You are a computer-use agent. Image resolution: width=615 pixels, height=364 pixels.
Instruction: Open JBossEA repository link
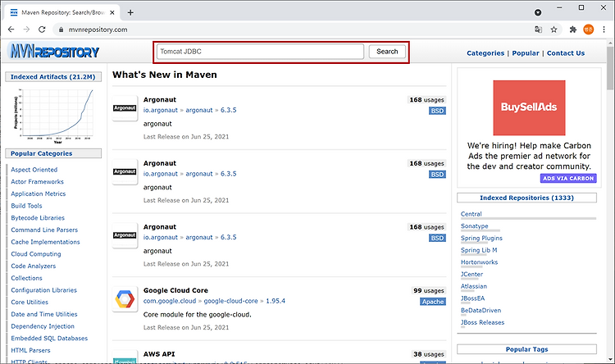pos(472,298)
